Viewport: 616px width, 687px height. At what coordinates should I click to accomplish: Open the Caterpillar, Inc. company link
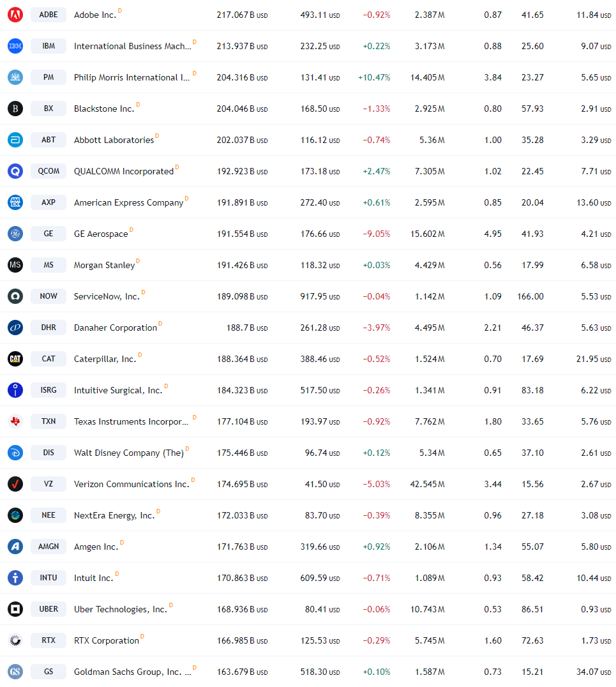[x=105, y=359]
